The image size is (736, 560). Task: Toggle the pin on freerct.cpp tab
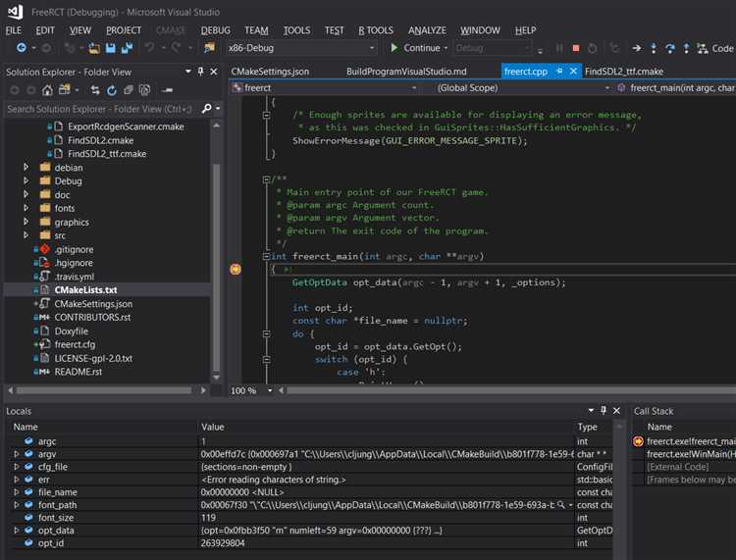(x=559, y=72)
